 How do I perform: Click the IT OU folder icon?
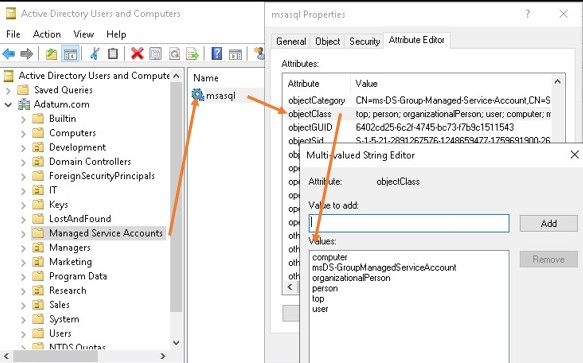tap(38, 190)
